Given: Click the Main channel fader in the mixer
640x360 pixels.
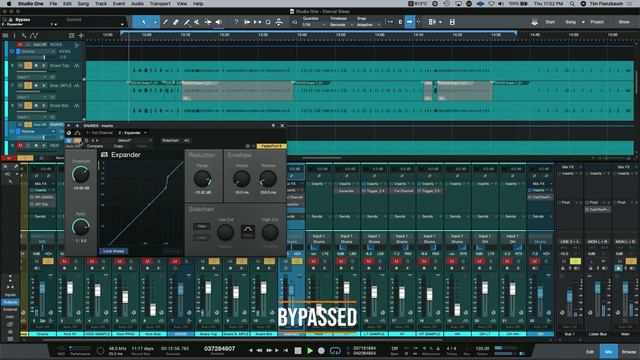Looking at the screenshot, I should [x=625, y=289].
